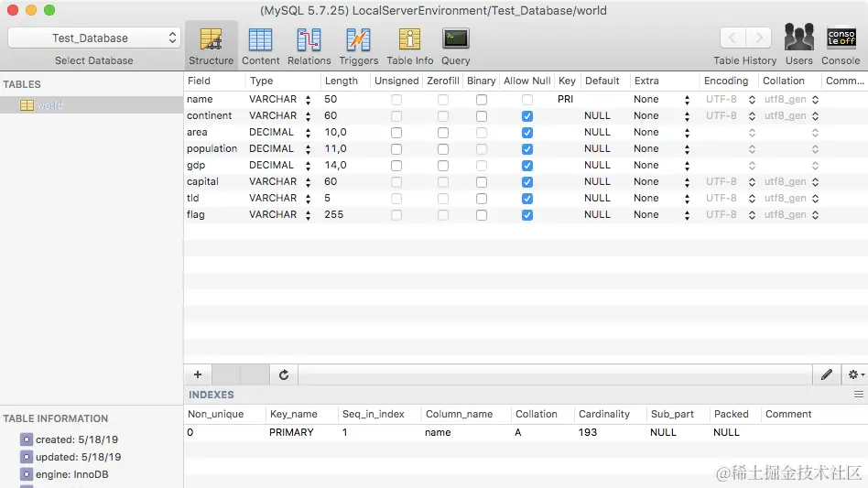868x488 pixels.
Task: Click the Allow Null column header
Action: (527, 81)
